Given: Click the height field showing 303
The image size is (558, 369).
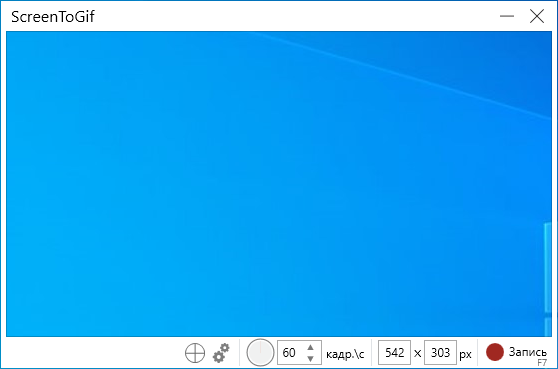Looking at the screenshot, I should (440, 352).
